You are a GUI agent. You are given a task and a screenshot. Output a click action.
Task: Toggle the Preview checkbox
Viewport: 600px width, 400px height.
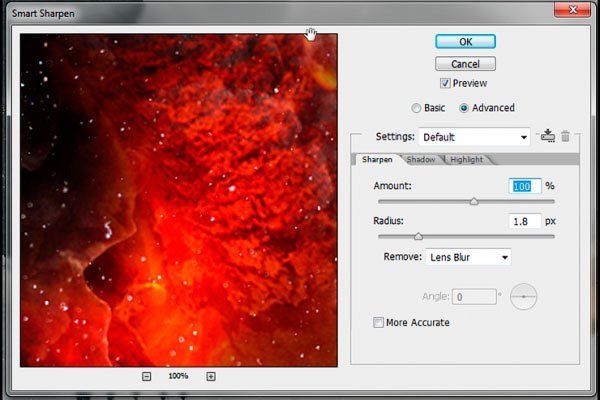[x=445, y=83]
